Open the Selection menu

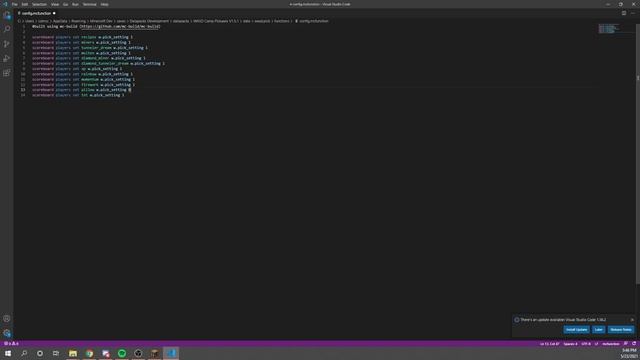(x=39, y=4)
